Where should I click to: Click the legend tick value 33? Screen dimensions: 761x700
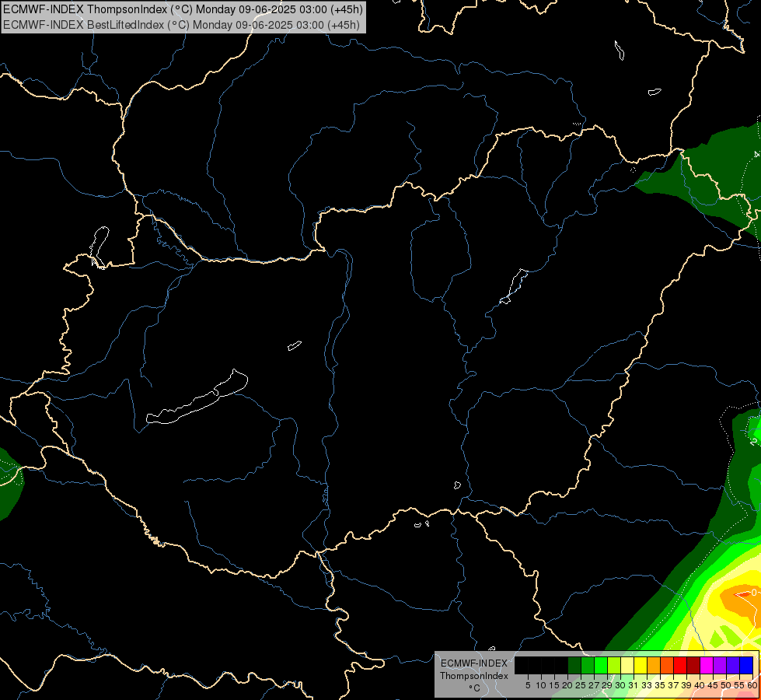coord(647,685)
